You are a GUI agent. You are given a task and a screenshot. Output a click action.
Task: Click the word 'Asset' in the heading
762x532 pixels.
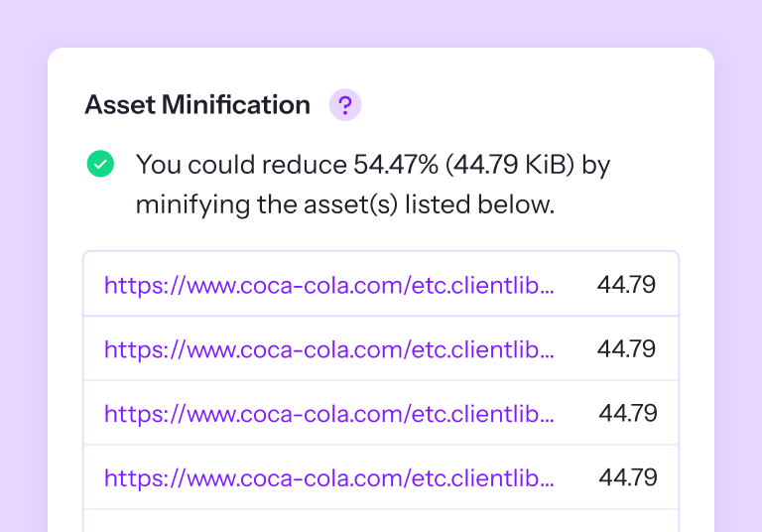pyautogui.click(x=116, y=105)
